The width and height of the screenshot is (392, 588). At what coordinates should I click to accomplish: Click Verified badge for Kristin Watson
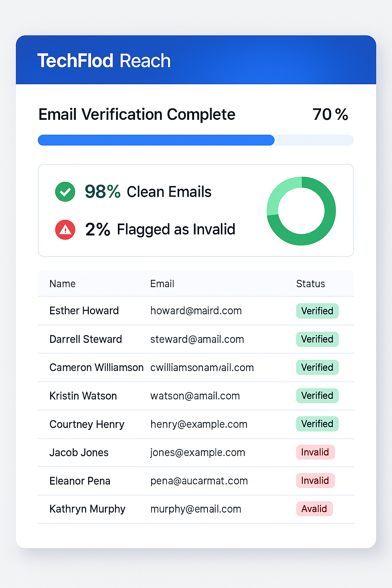[x=317, y=395]
